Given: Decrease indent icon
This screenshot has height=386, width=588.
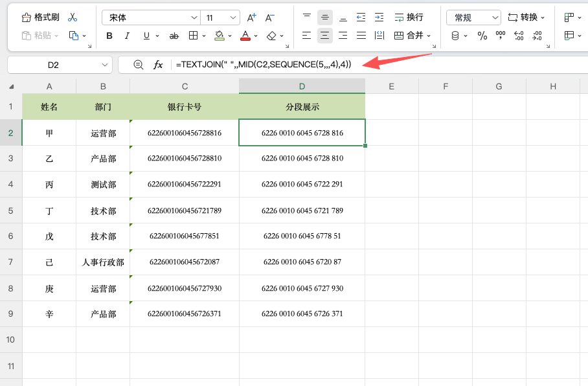Looking at the screenshot, I should click(x=361, y=17).
